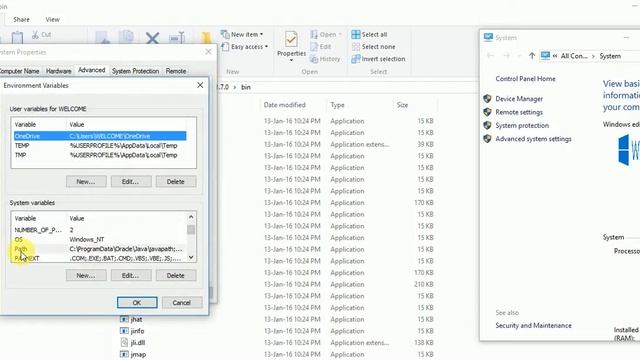
Task: Select the OS system variable row
Action: pyautogui.click(x=100, y=240)
